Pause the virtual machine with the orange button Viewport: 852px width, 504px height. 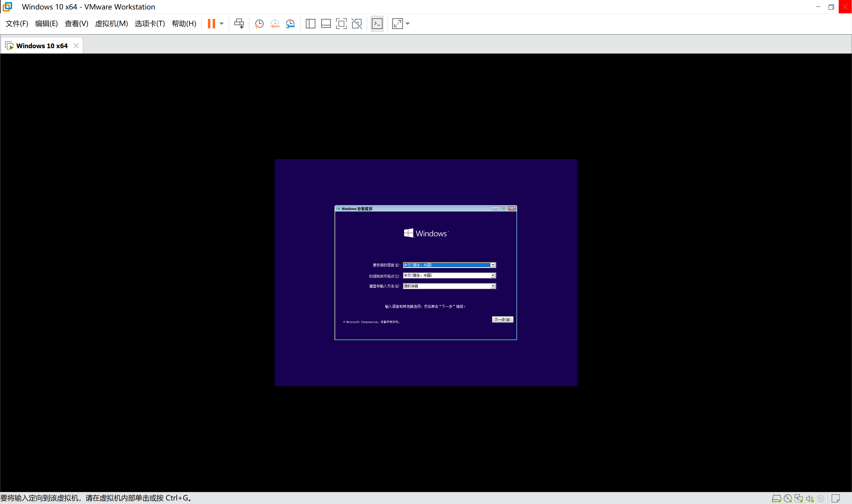[x=211, y=23]
